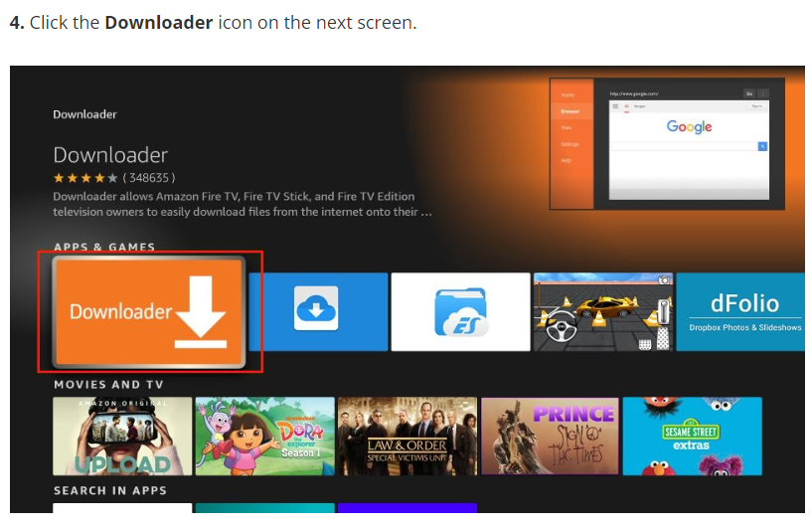Click the blue search icon in Google preview
The width and height of the screenshot is (812, 529).
pos(762,146)
